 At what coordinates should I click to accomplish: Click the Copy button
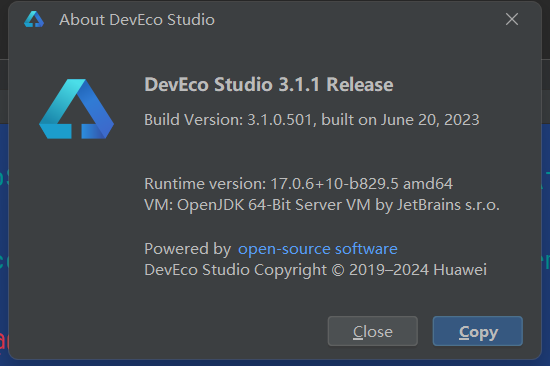pyautogui.click(x=478, y=331)
